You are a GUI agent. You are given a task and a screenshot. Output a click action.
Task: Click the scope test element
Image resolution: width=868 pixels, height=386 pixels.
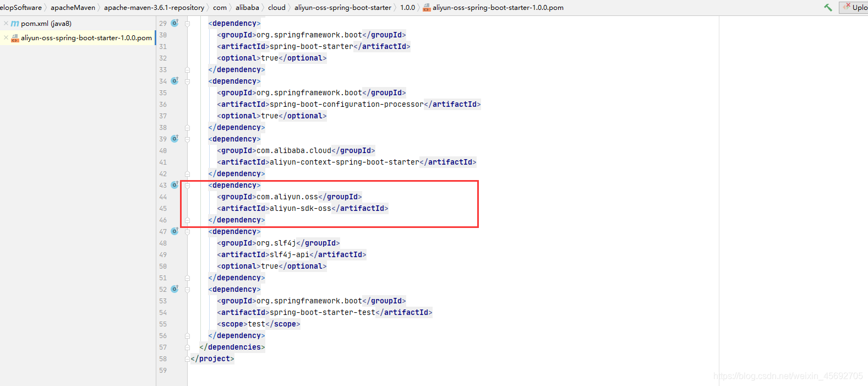tap(259, 324)
